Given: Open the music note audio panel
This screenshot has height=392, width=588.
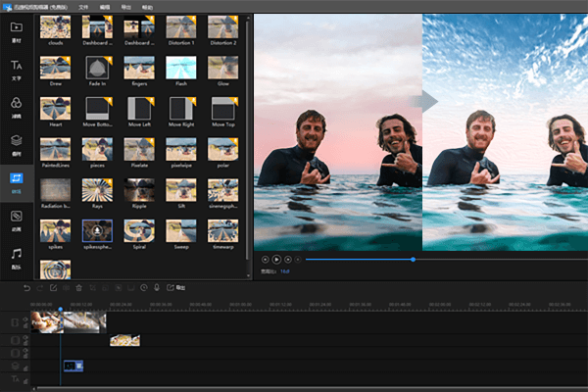Looking at the screenshot, I should [16, 259].
